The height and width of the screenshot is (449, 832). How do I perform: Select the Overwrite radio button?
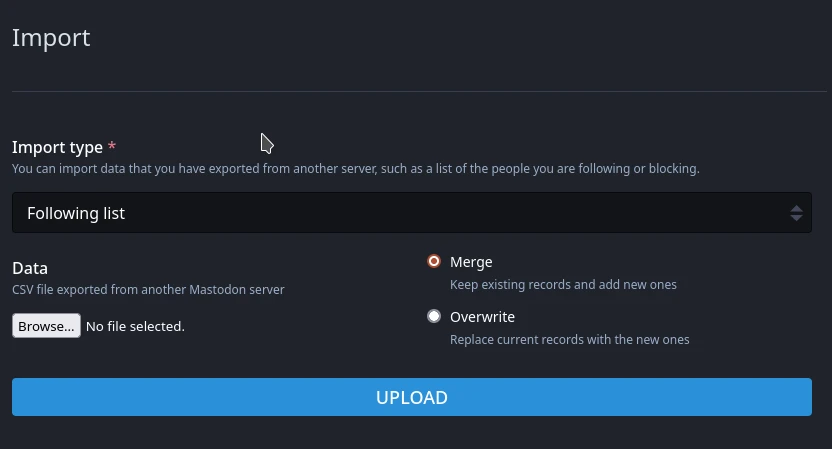[434, 316]
